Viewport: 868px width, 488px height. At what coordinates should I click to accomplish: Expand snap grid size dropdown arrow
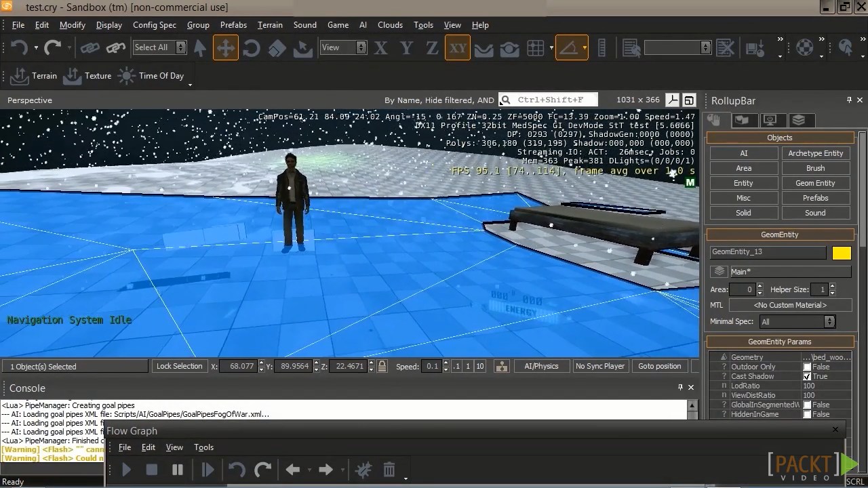click(551, 48)
